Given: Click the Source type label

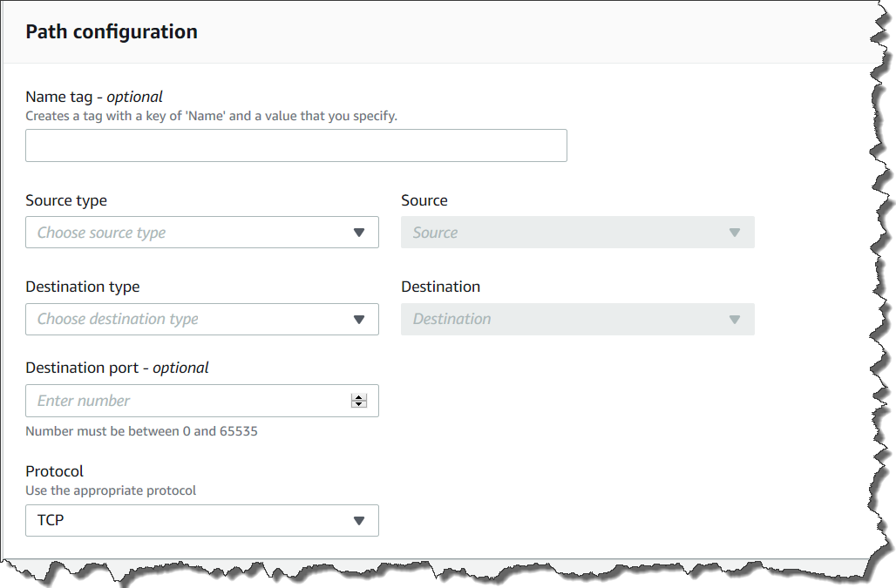Looking at the screenshot, I should (66, 200).
